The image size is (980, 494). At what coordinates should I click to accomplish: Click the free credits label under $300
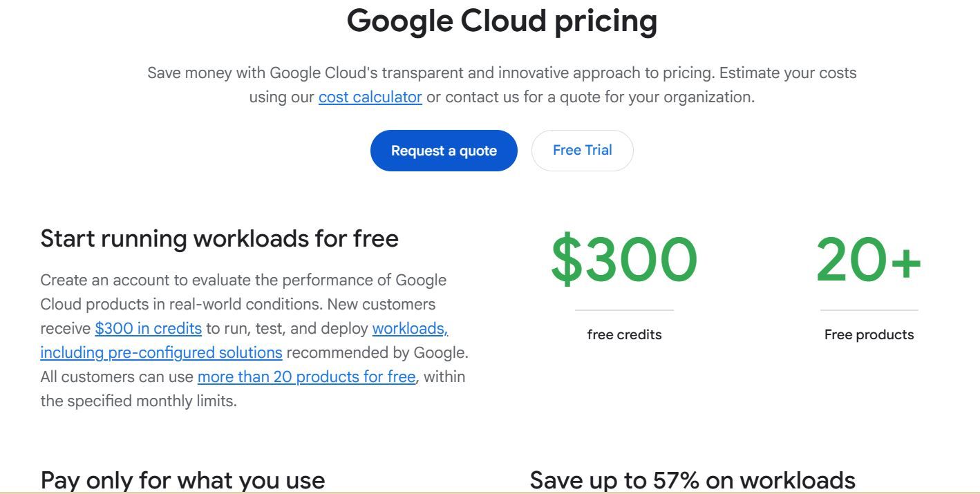point(624,334)
